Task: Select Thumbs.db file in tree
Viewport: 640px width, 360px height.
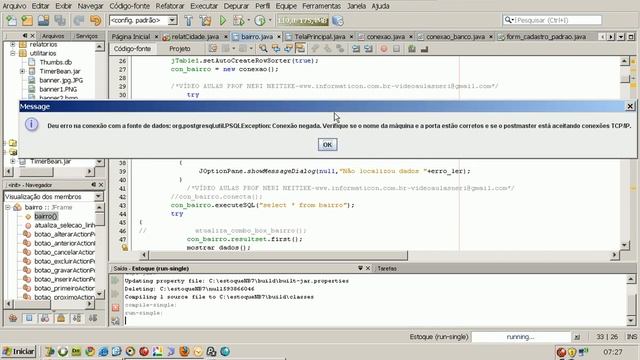Action: tap(56, 62)
